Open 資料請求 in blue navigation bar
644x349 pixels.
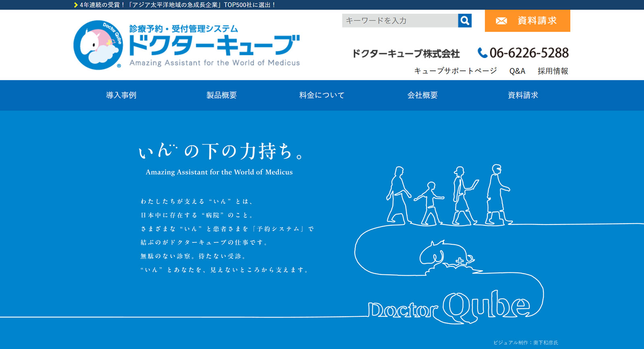tap(523, 95)
